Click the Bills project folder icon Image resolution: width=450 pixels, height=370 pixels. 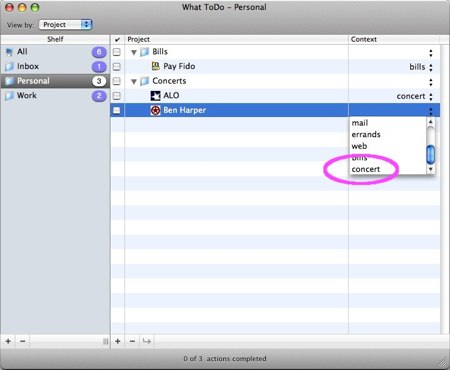click(145, 52)
